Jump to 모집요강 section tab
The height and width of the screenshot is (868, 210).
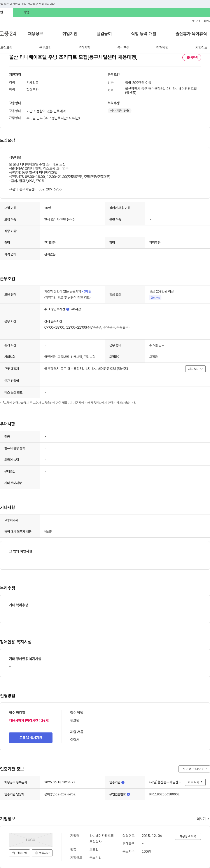point(6,47)
